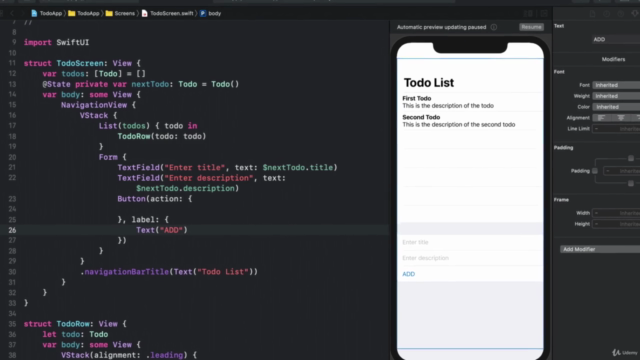
Task: Click the Resume preview button
Action: point(531,27)
